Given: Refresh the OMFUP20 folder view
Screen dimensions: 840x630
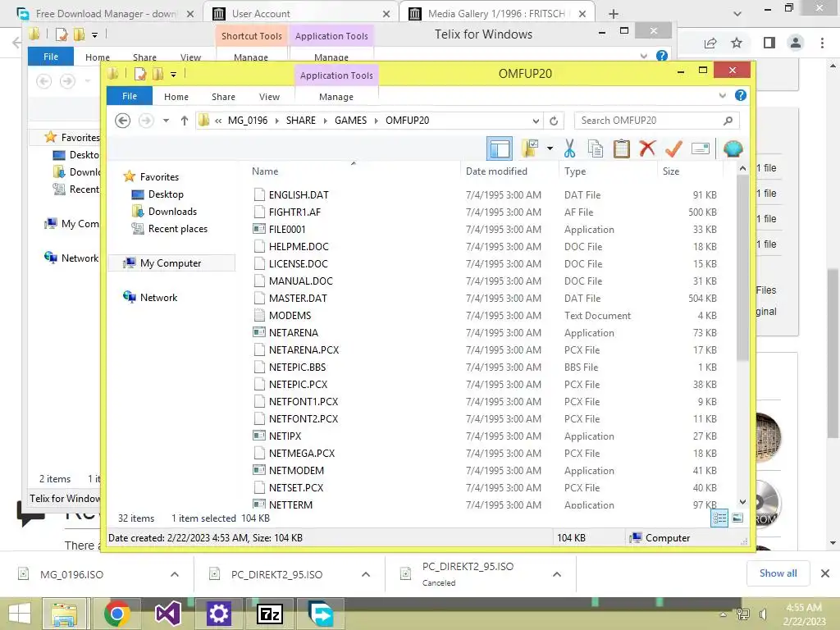Looking at the screenshot, I should point(554,121).
